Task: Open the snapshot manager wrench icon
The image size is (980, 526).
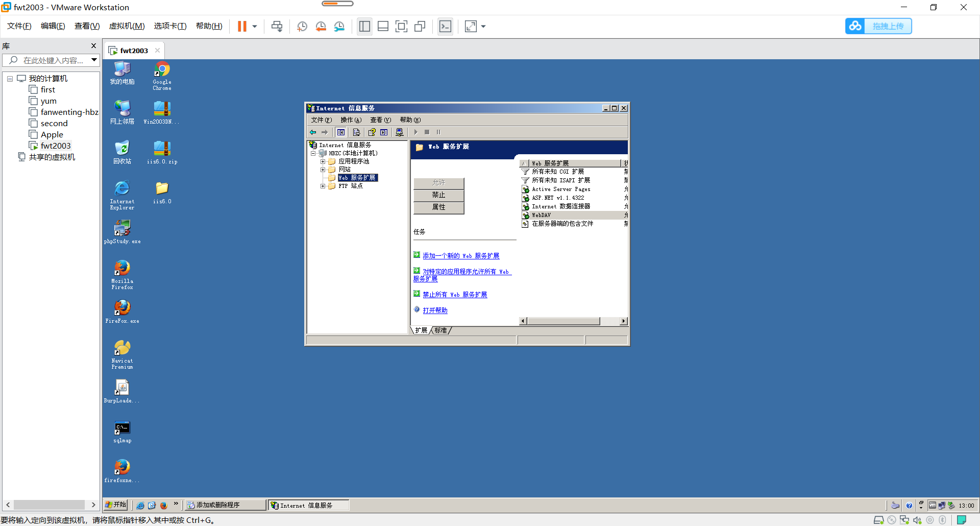Action: [339, 27]
